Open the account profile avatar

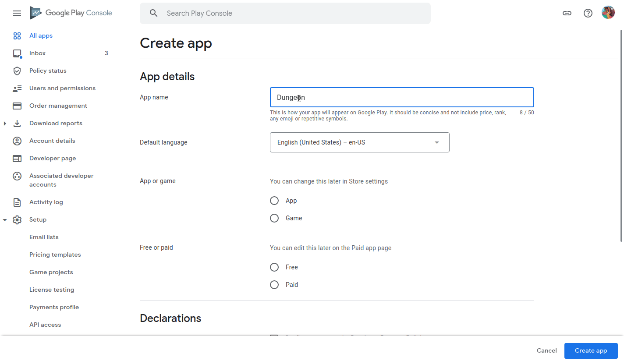(x=608, y=13)
